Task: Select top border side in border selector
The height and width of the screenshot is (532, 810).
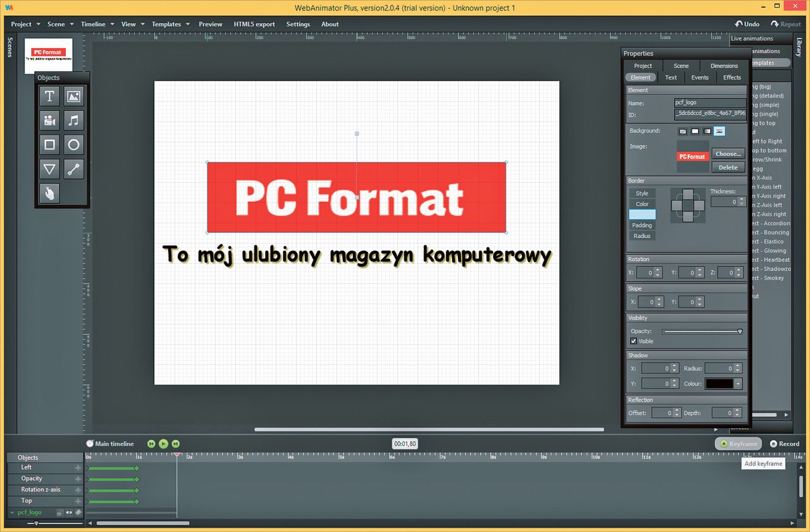Action: (688, 194)
